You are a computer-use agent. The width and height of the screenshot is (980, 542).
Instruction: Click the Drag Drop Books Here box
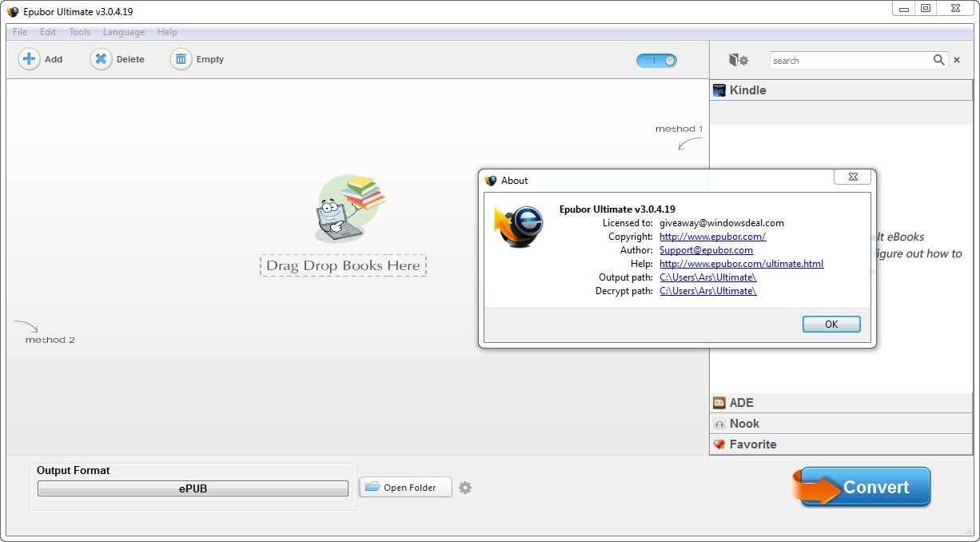click(343, 265)
